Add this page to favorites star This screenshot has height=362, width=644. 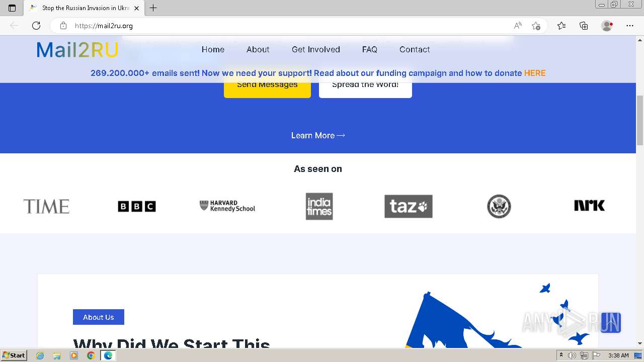tap(536, 26)
